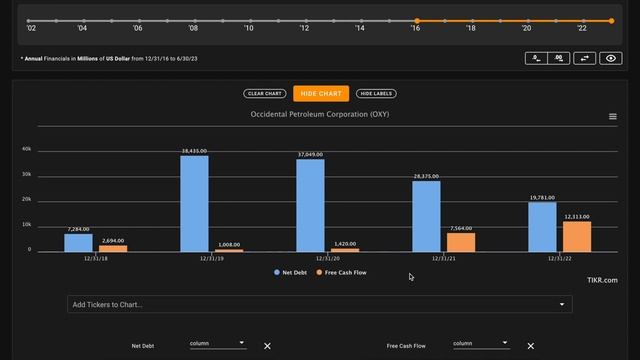
Task: Click the Hide Chart button
Action: click(x=321, y=93)
